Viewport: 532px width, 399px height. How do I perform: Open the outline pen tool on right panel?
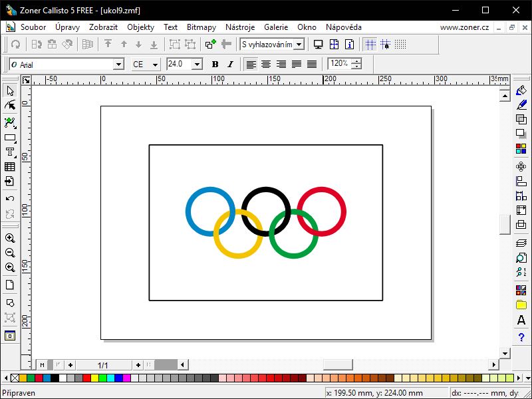click(x=521, y=105)
